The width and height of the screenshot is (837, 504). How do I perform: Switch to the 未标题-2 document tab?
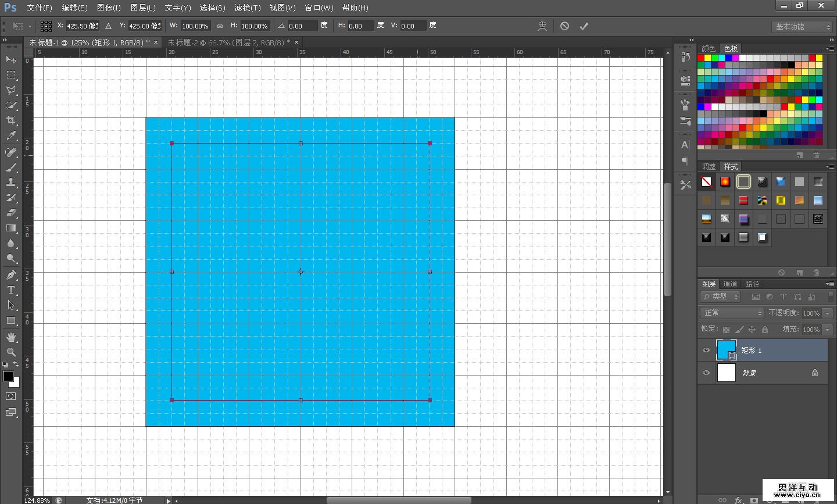[228, 42]
